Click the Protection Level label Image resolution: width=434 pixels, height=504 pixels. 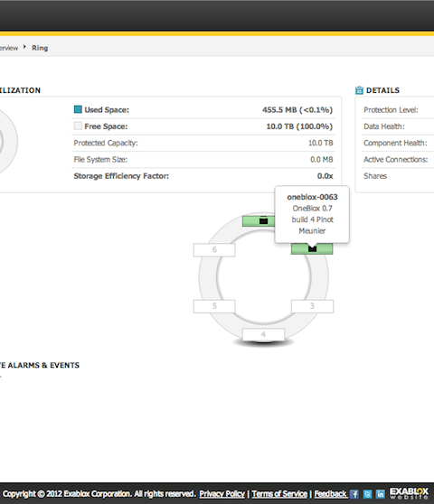point(391,110)
